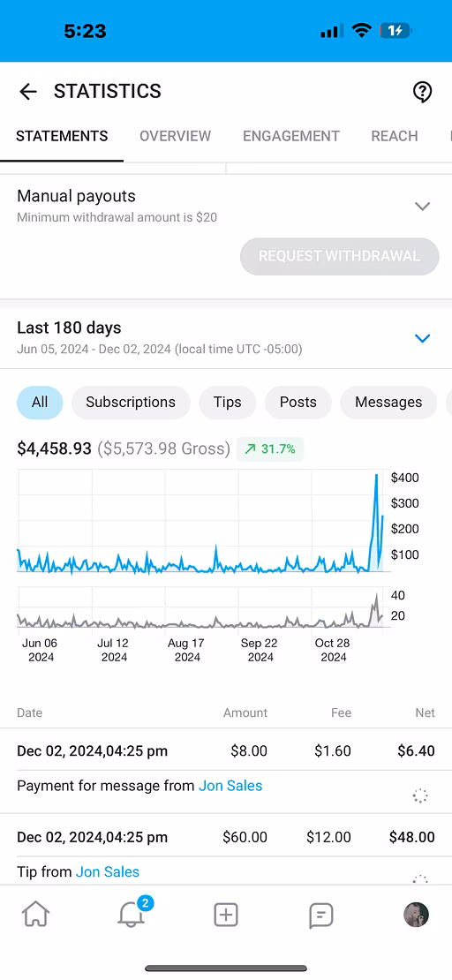The height and width of the screenshot is (980, 452).
Task: Select the Messages filter chip
Action: (x=388, y=402)
